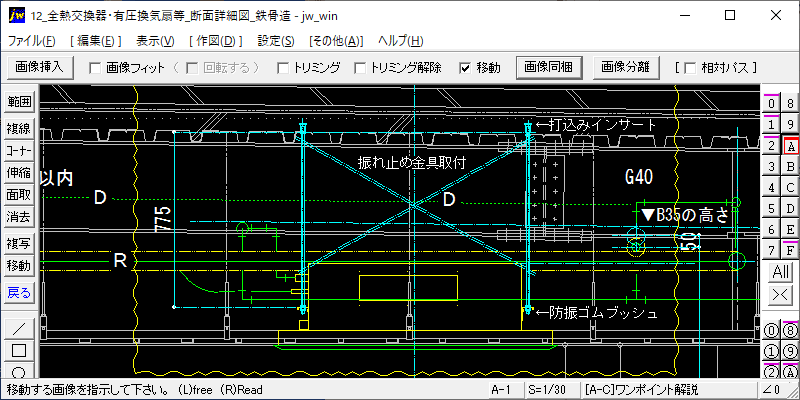This screenshot has width=800, height=400.
Task: Toggle layer 7 button
Action: (x=771, y=251)
